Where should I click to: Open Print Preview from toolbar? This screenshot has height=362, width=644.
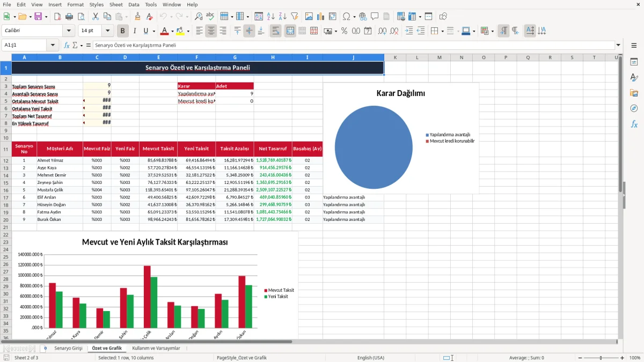[x=80, y=17]
